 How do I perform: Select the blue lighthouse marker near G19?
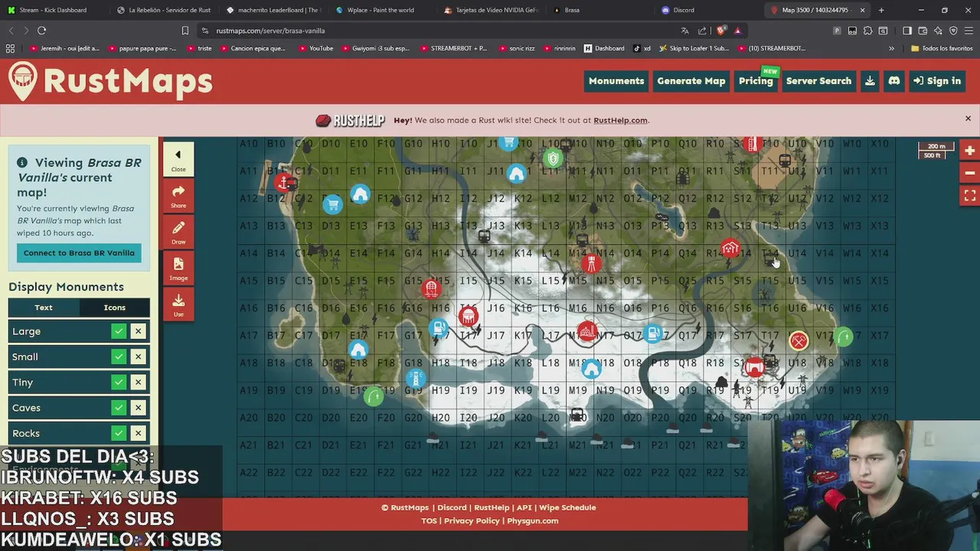(x=415, y=378)
